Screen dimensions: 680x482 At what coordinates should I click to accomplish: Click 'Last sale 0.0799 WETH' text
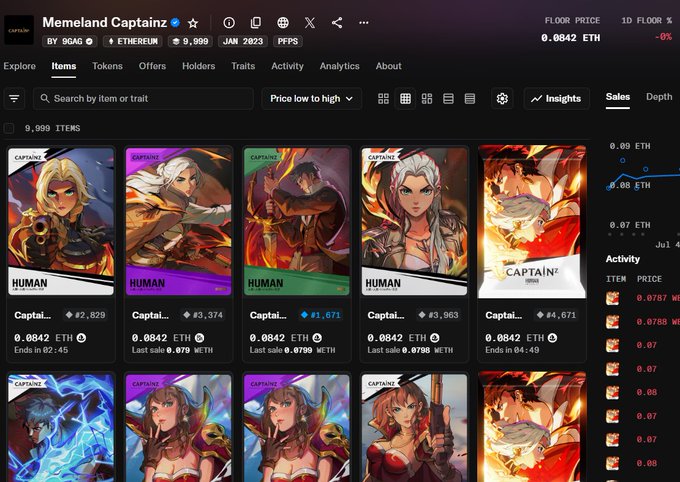click(x=292, y=350)
